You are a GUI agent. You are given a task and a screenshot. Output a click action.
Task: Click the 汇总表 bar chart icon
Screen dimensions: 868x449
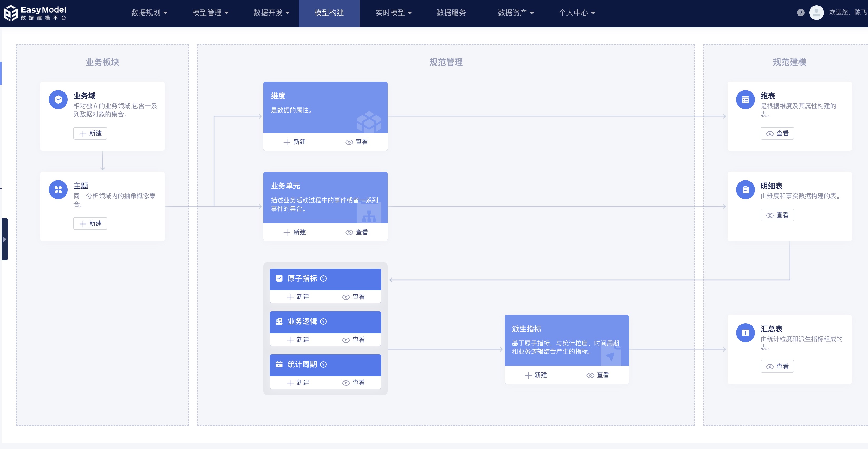point(745,333)
